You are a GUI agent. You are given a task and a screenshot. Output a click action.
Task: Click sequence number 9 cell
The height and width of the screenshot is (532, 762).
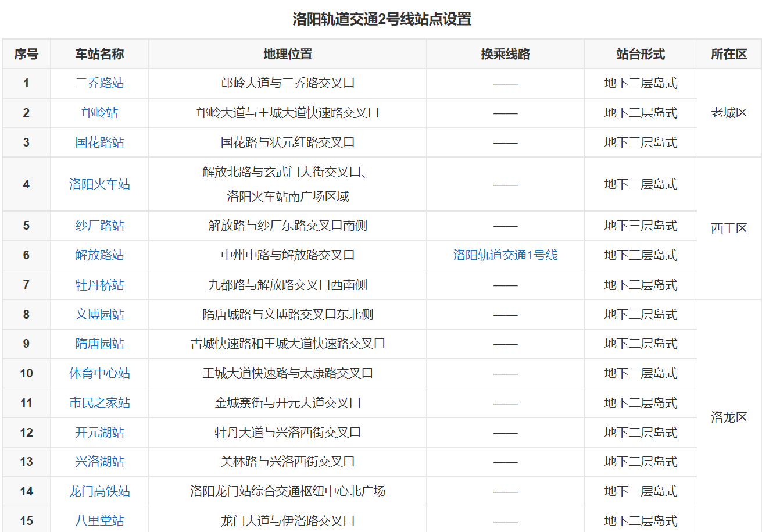point(26,344)
